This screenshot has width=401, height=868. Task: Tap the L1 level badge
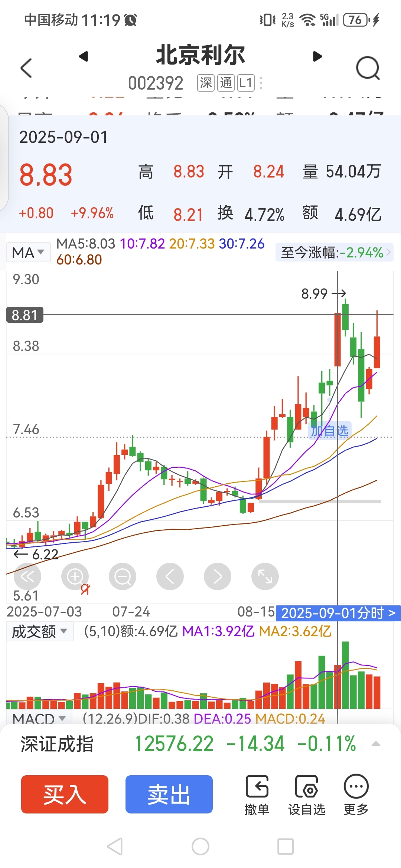coord(246,83)
